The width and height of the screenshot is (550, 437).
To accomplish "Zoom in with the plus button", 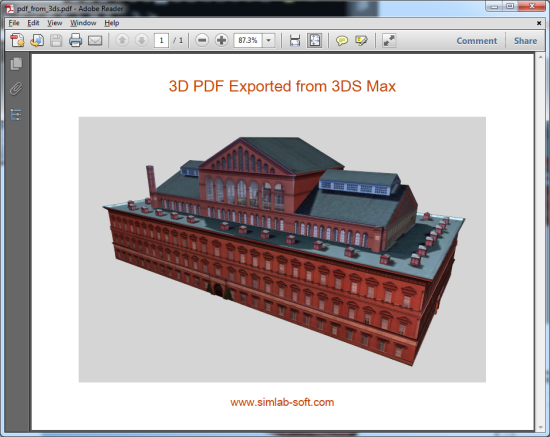I will tap(221, 40).
